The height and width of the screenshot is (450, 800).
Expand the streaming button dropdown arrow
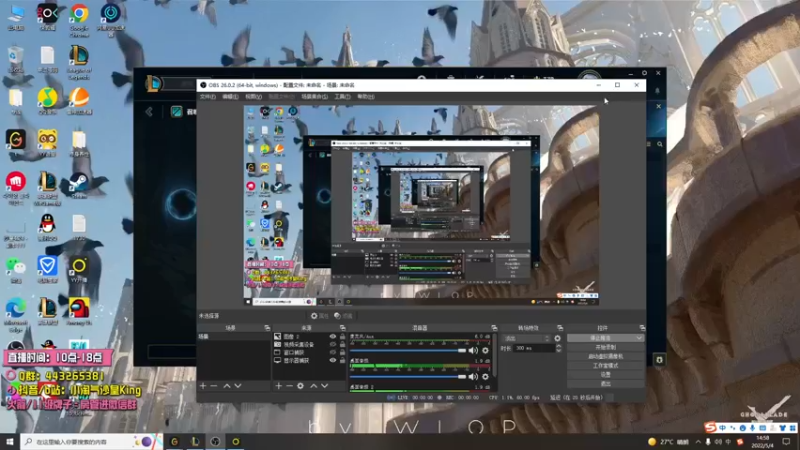(639, 338)
